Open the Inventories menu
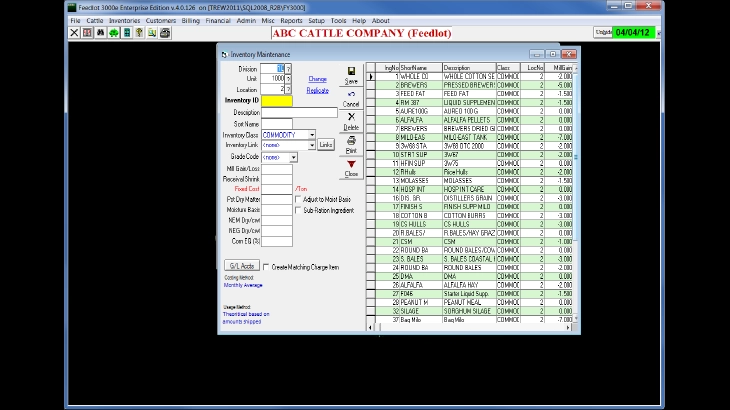This screenshot has height=410, width=730. pos(124,20)
